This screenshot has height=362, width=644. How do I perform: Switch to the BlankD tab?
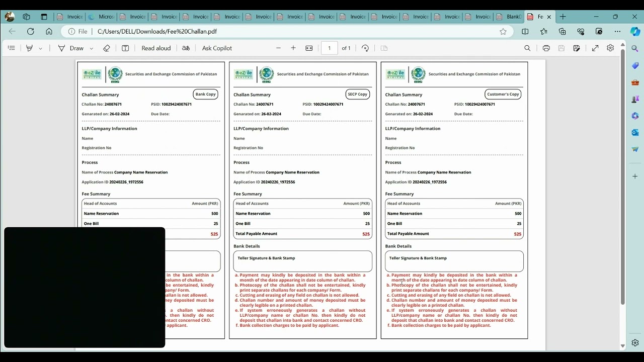(508, 17)
